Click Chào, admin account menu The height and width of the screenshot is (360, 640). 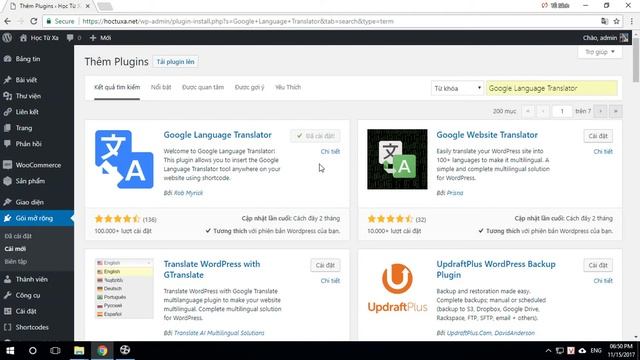pyautogui.click(x=605, y=38)
